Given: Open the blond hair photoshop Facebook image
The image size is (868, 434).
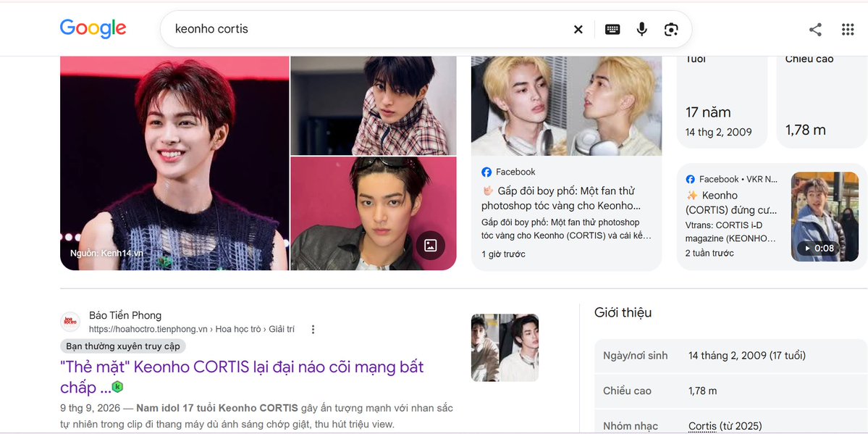Looking at the screenshot, I should click(x=566, y=106).
